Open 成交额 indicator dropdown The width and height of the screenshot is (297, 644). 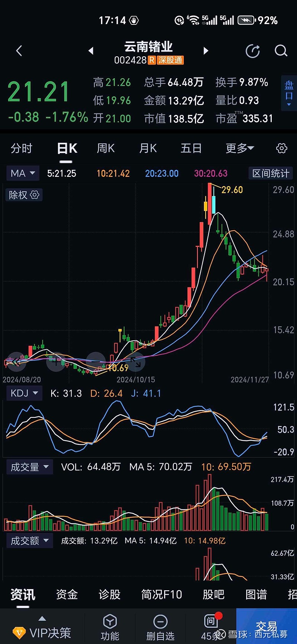click(x=30, y=541)
